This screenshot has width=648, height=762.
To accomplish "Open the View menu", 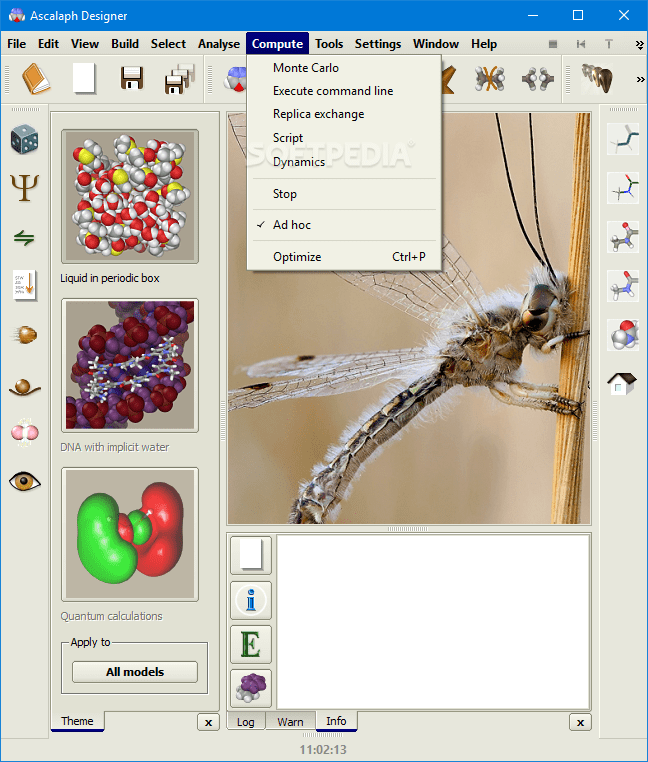I will (85, 44).
